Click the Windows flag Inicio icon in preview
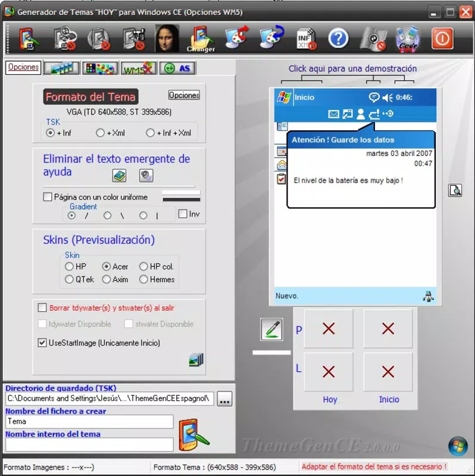 coord(284,98)
